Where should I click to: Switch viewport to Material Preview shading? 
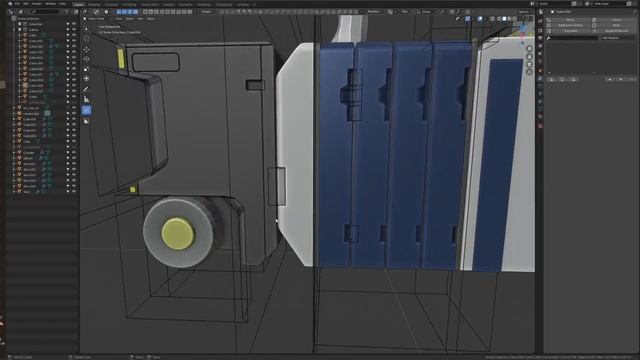tap(509, 19)
